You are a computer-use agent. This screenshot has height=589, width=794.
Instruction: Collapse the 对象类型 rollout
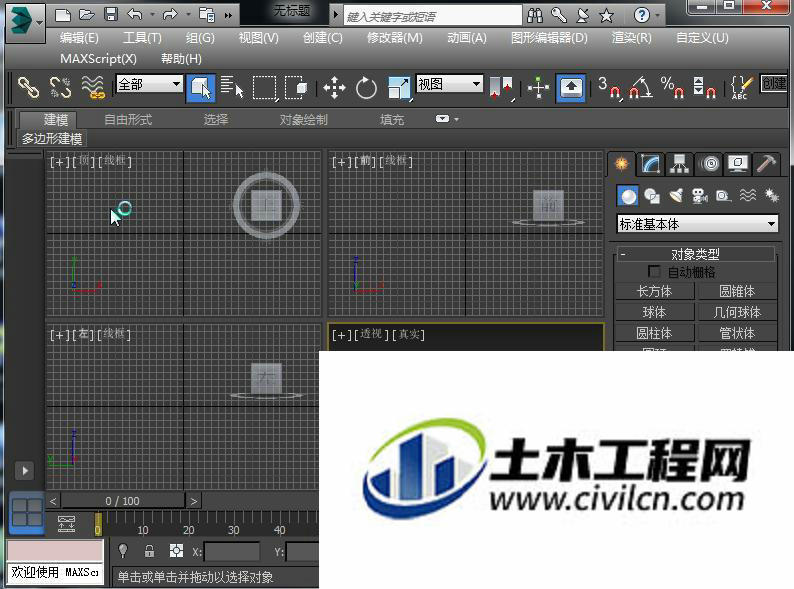[x=695, y=254]
